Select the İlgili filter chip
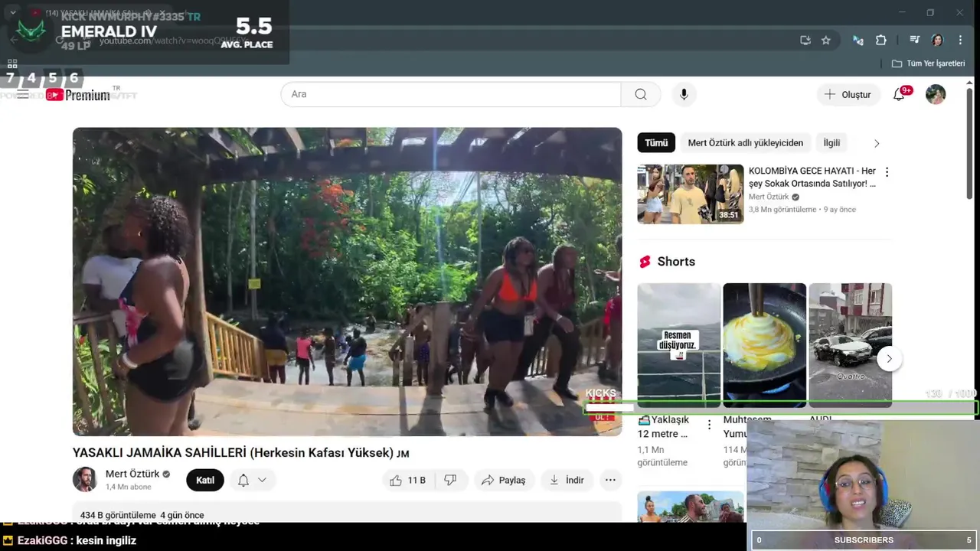The width and height of the screenshot is (980, 551). [831, 143]
